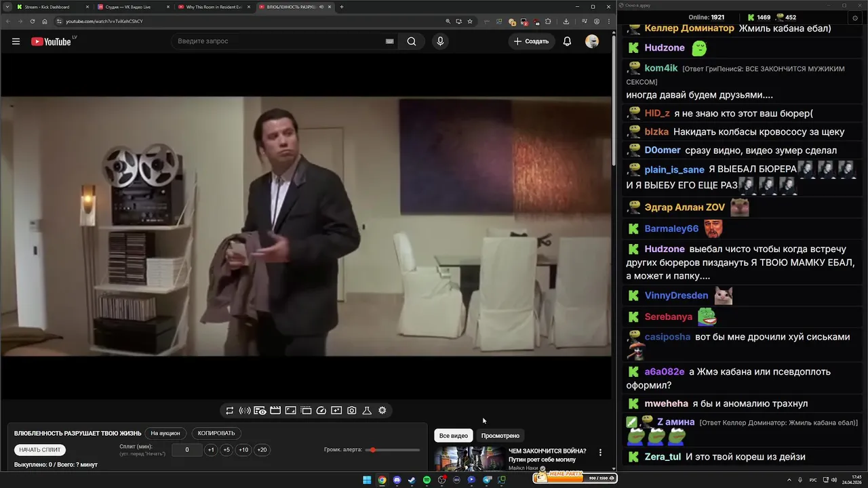Open Windows Start menu
The width and height of the screenshot is (868, 488).
click(367, 480)
